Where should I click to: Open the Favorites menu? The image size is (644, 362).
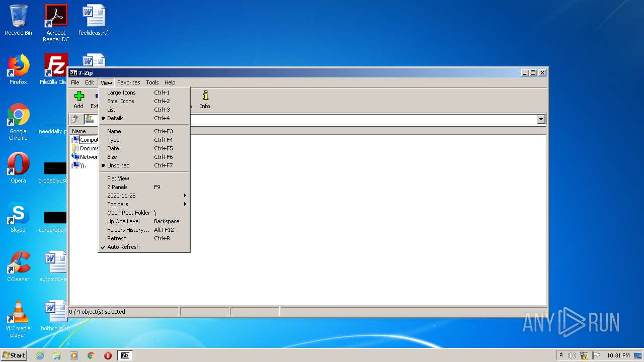pyautogui.click(x=129, y=82)
